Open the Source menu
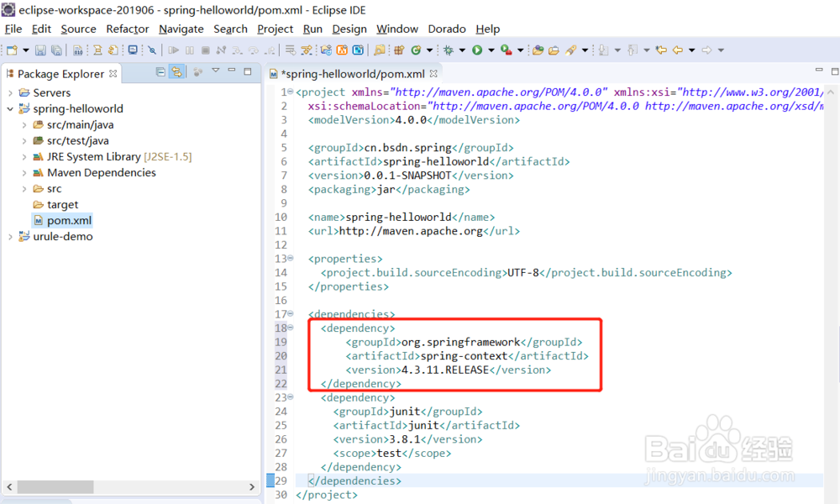 click(78, 29)
